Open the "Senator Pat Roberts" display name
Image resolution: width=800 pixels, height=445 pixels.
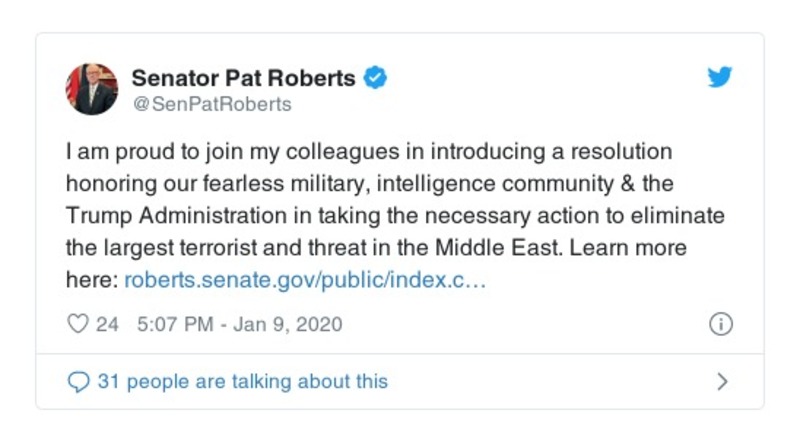(x=245, y=78)
